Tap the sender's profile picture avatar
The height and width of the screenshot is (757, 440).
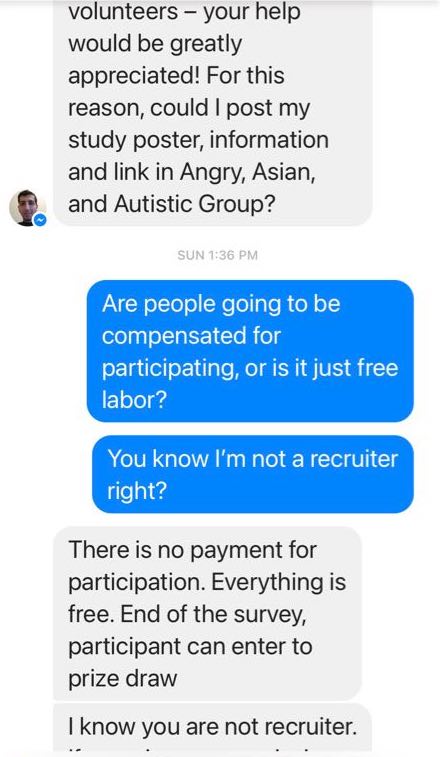tap(27, 208)
